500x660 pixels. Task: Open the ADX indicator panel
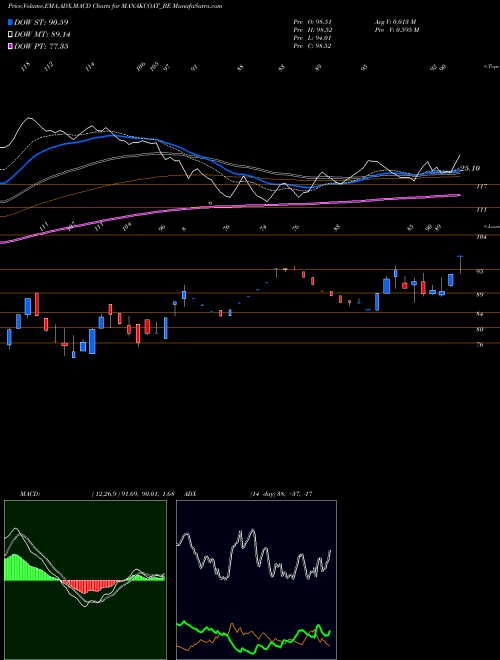click(x=256, y=580)
